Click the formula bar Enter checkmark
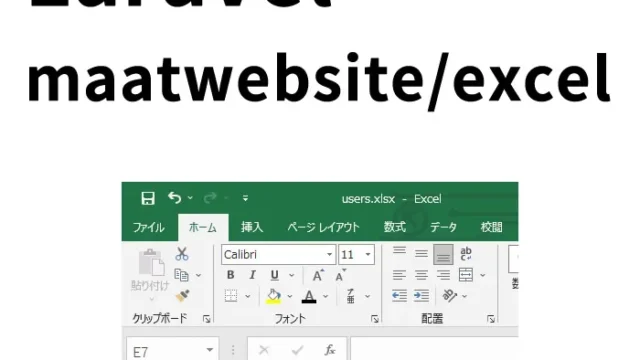The image size is (640, 360). pos(298,350)
